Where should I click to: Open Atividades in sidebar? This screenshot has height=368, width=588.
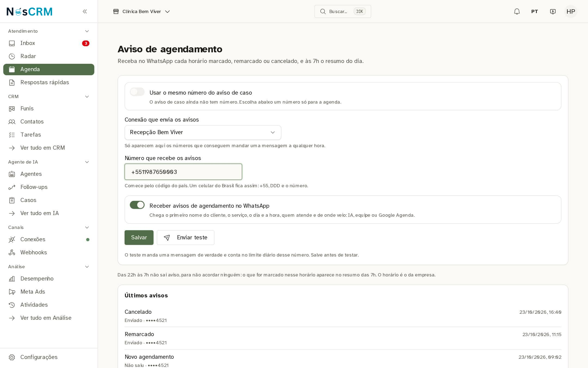[49, 305]
